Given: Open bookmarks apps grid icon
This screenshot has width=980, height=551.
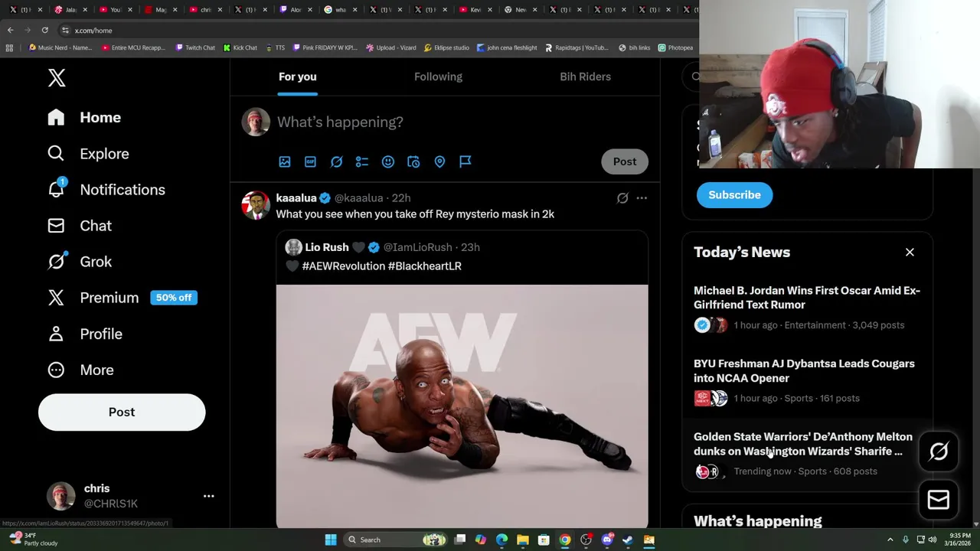Looking at the screenshot, I should click(x=9, y=47).
